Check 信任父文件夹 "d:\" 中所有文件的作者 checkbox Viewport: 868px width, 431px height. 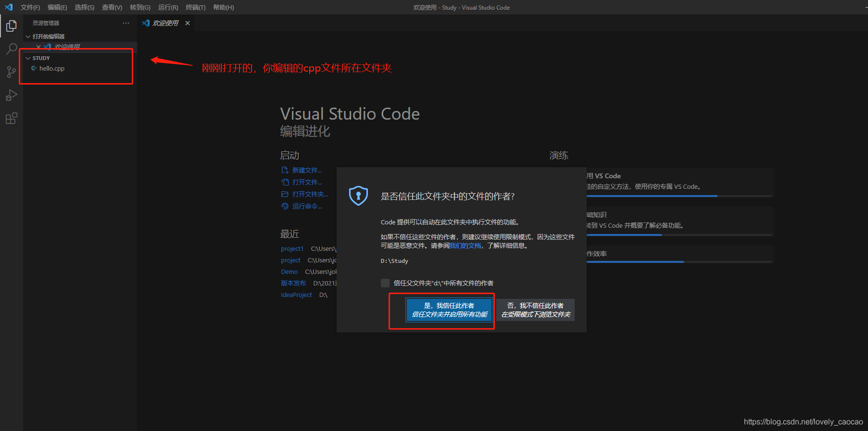click(x=385, y=283)
